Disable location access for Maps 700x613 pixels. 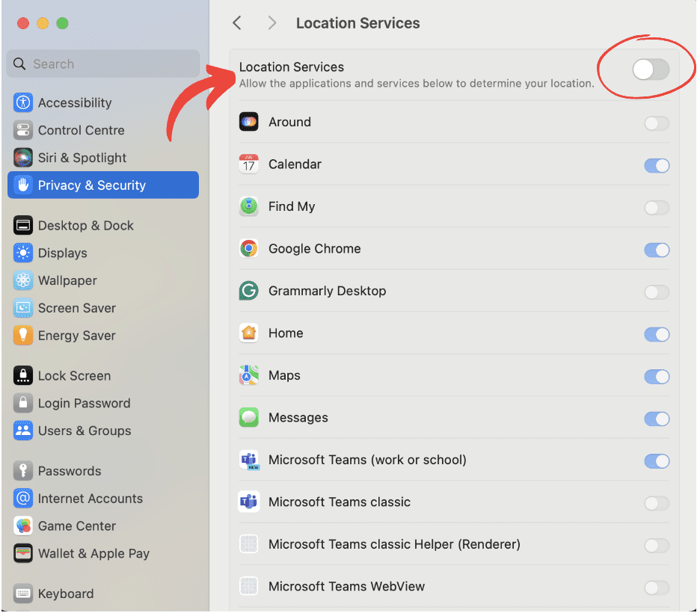(657, 377)
